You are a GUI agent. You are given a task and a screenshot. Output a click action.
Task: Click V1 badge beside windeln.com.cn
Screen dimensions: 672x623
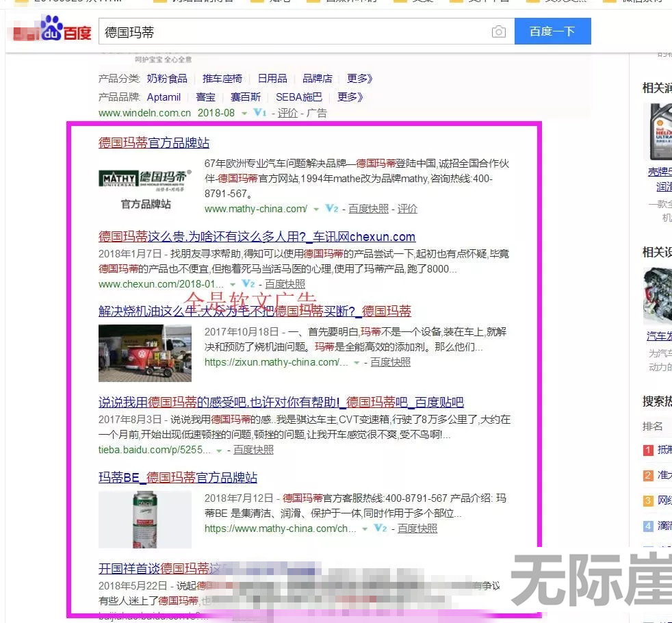(x=260, y=113)
